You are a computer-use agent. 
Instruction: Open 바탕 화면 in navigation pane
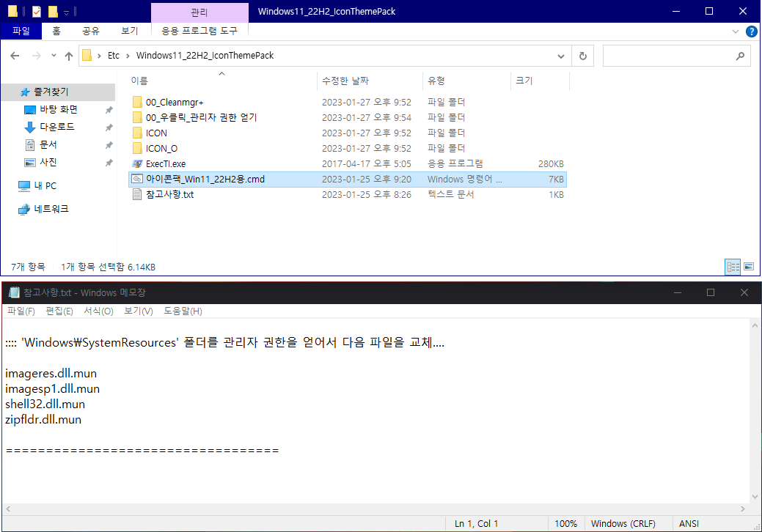click(59, 110)
